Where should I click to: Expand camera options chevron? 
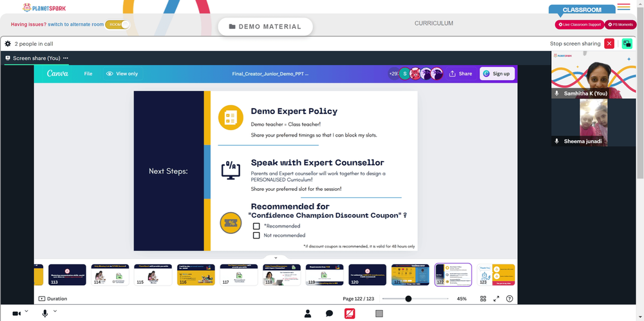[26, 311]
